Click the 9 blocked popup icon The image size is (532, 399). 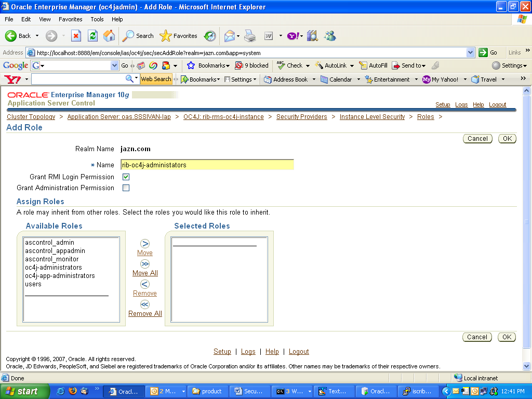239,65
